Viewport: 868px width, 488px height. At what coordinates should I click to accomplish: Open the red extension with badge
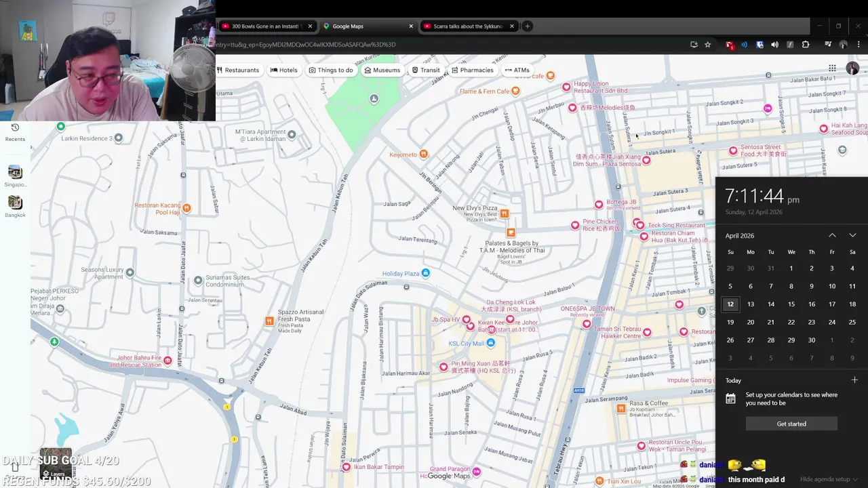click(730, 45)
